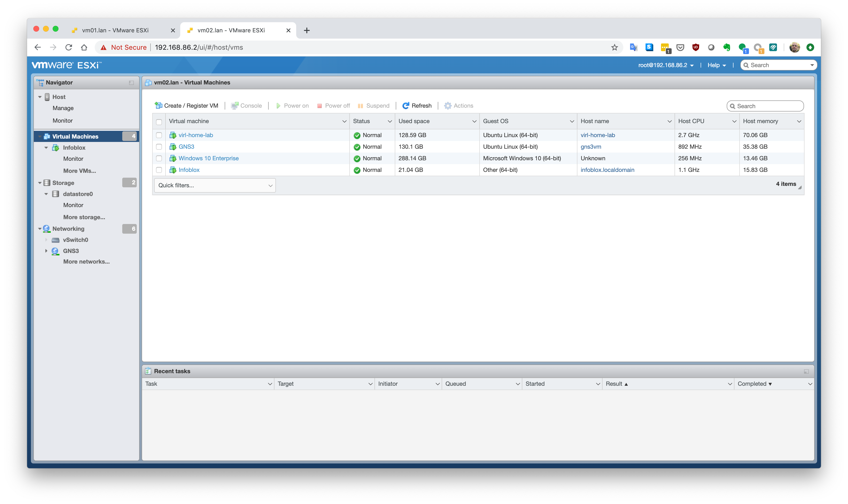
Task: Click the browser address bar URL
Action: pos(199,47)
